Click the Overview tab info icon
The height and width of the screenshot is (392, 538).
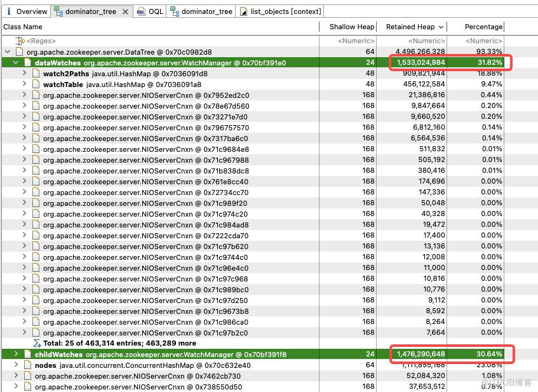coord(9,11)
